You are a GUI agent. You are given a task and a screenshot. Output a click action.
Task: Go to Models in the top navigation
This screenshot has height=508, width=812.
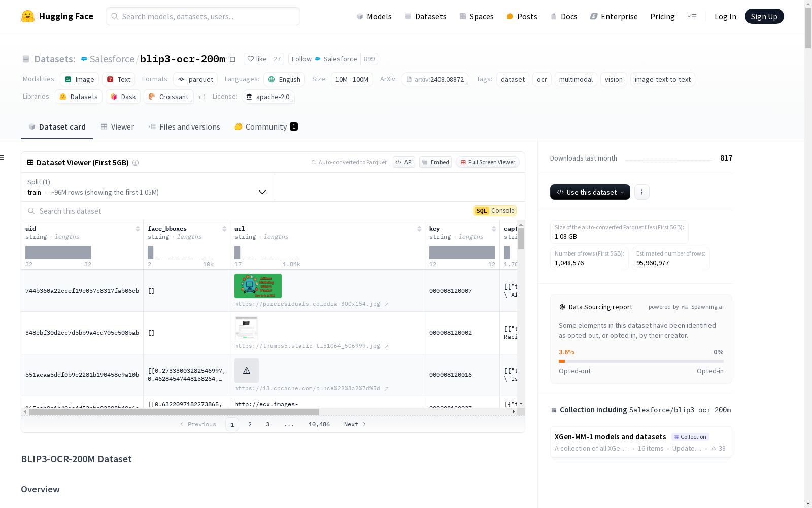[374, 16]
